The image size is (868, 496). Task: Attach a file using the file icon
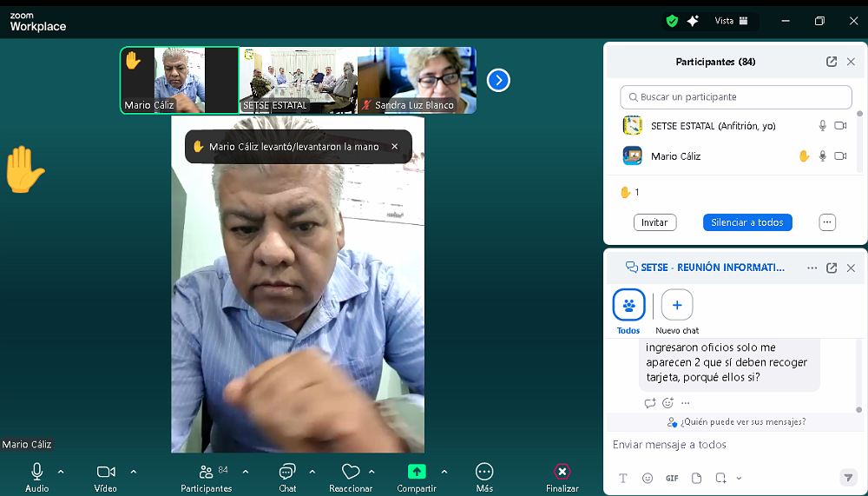(x=696, y=478)
